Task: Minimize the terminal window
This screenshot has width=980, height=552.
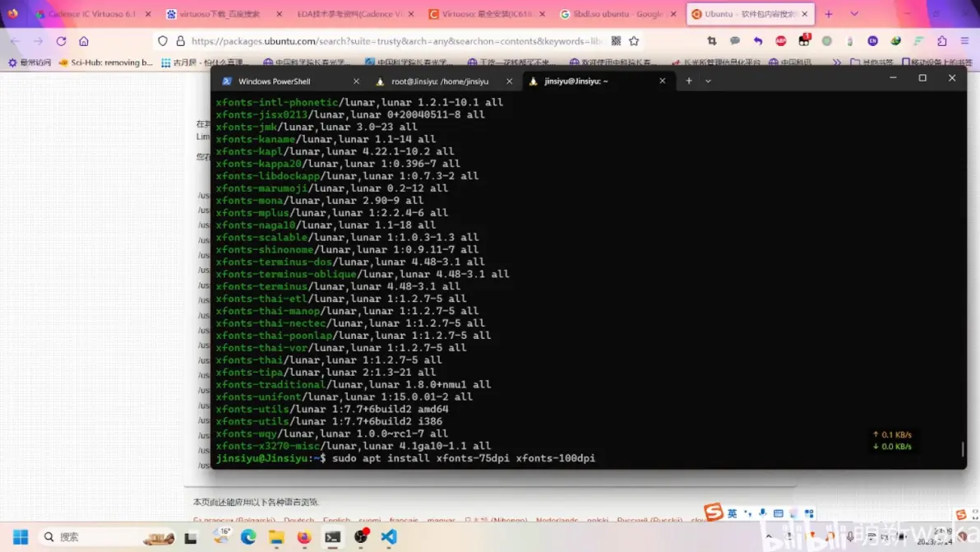Action: pyautogui.click(x=893, y=78)
